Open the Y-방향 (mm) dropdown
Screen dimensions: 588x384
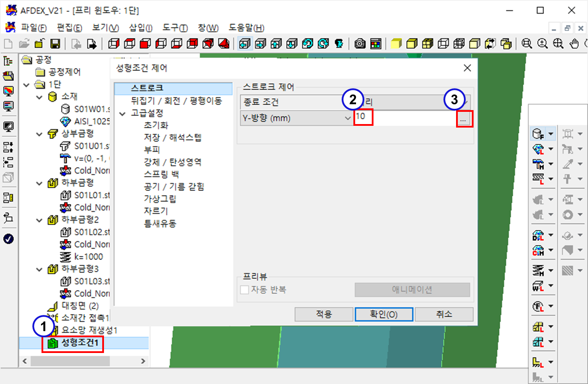click(x=296, y=118)
